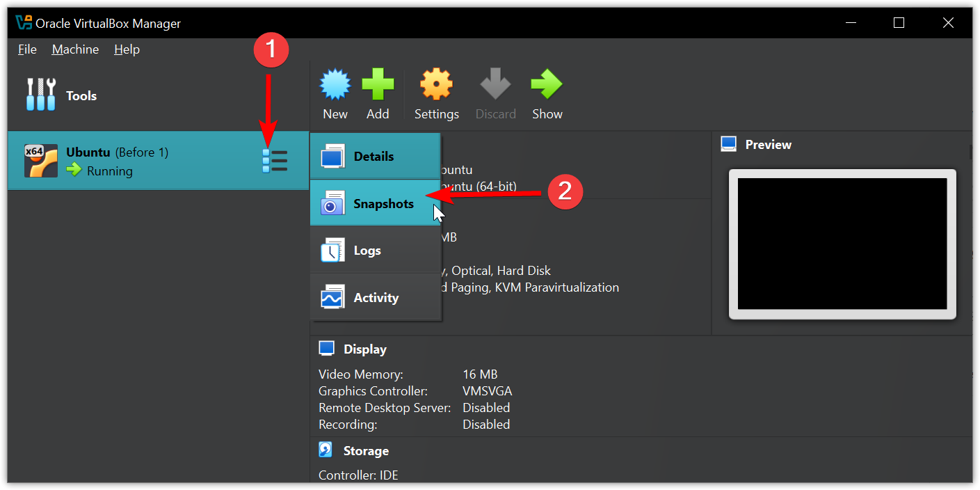This screenshot has width=980, height=490.
Task: Select Snapshots in the popup menu
Action: pos(376,203)
